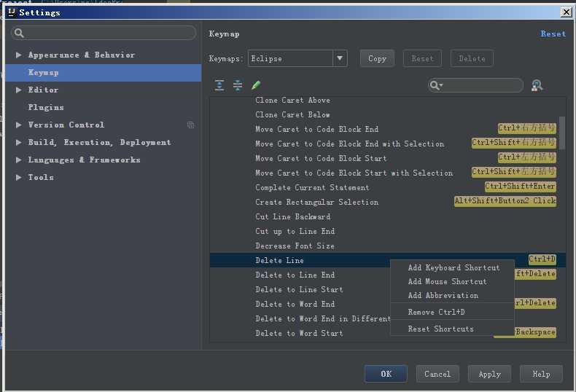
Task: Click the green pencil Edit Shortcut icon
Action: click(x=256, y=85)
